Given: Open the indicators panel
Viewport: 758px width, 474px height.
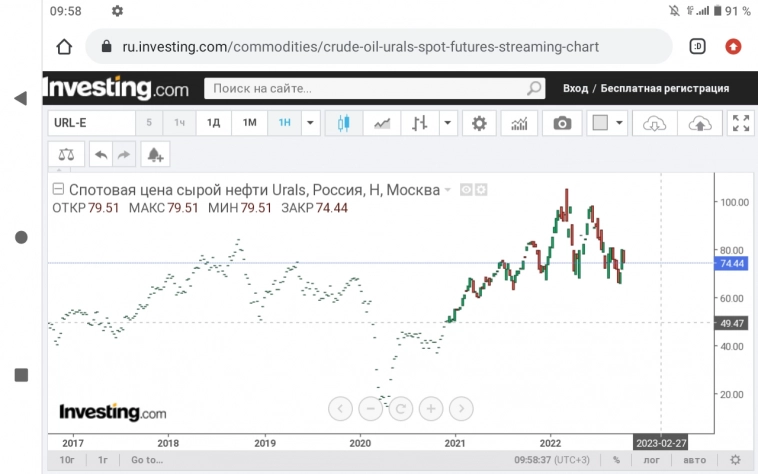Looking at the screenshot, I should click(x=519, y=123).
